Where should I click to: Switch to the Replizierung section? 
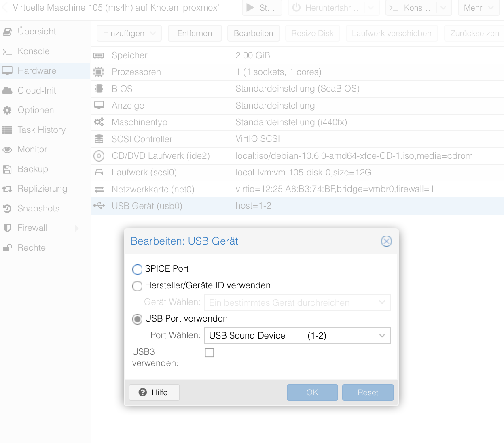42,189
